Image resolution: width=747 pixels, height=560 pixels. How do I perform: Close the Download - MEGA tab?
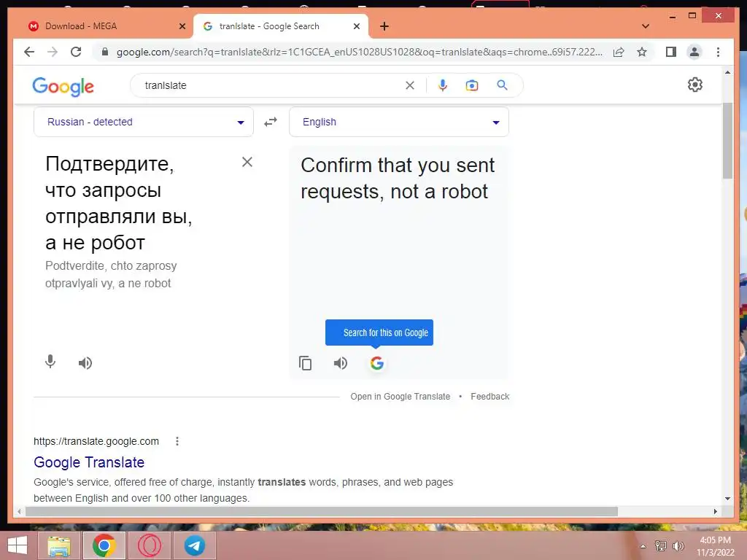coord(182,27)
